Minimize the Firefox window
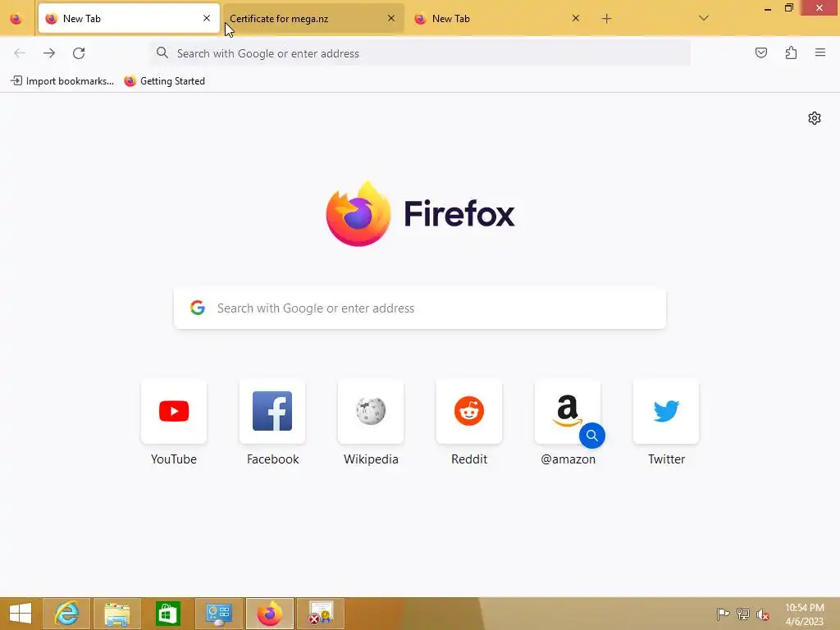 click(x=768, y=8)
